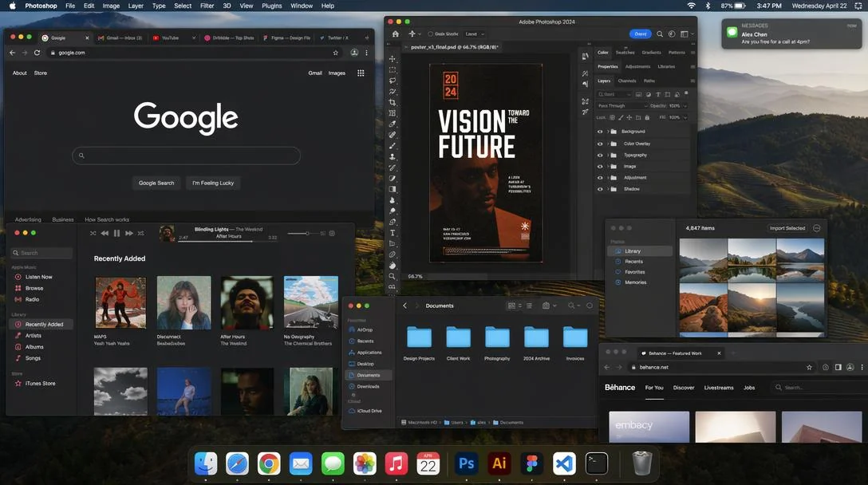The height and width of the screenshot is (485, 868).
Task: Pause the song in Music player
Action: (x=116, y=233)
